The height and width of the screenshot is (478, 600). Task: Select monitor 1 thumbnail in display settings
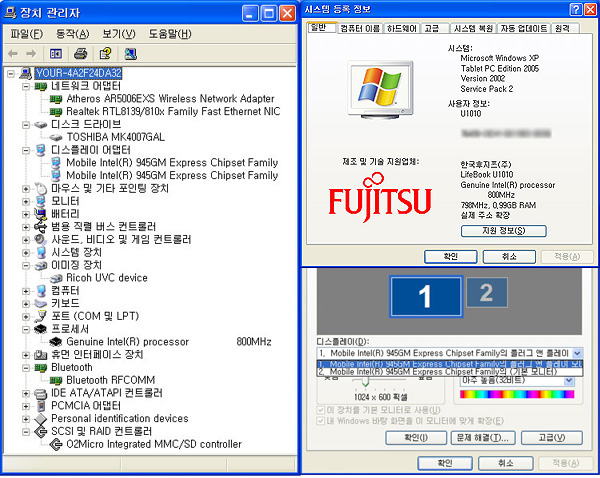coord(426,297)
